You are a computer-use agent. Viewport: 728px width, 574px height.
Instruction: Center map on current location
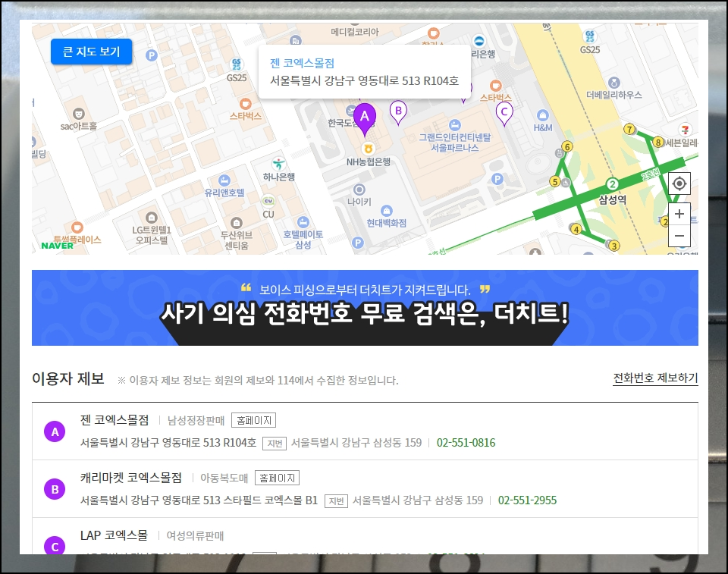(x=679, y=183)
